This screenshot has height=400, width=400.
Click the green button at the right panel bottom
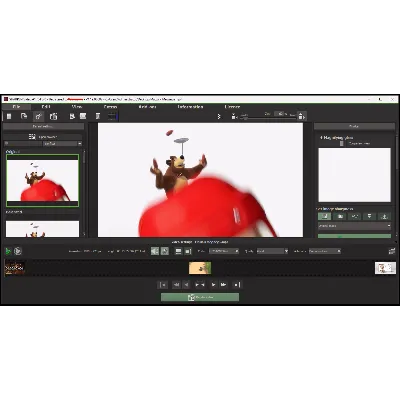point(354,236)
